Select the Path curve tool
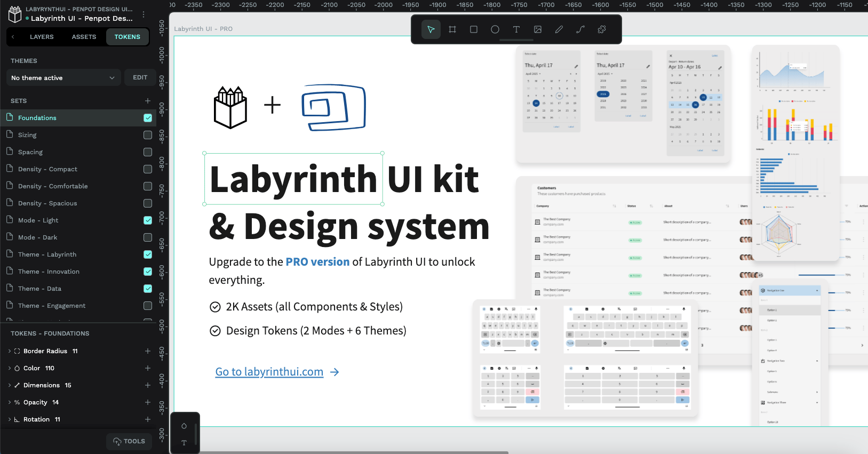The width and height of the screenshot is (868, 454). 580,29
